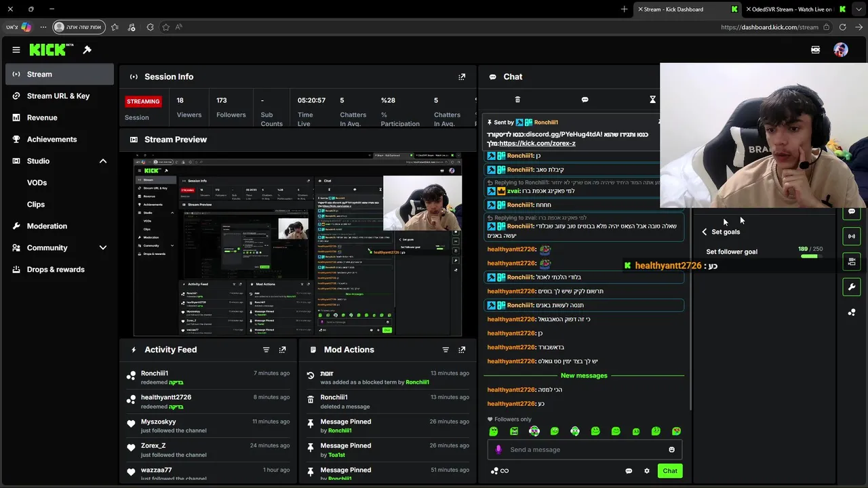Go to Revenue page
Image resolution: width=868 pixels, height=488 pixels.
(x=60, y=117)
